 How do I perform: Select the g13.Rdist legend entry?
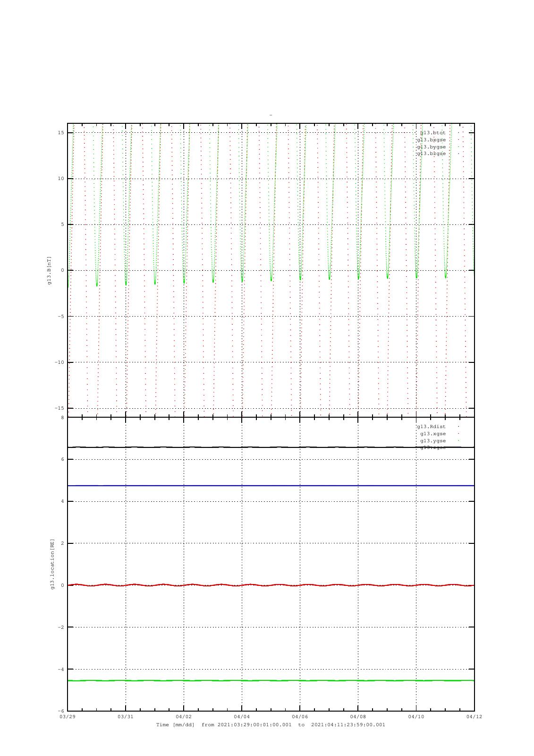point(431,427)
